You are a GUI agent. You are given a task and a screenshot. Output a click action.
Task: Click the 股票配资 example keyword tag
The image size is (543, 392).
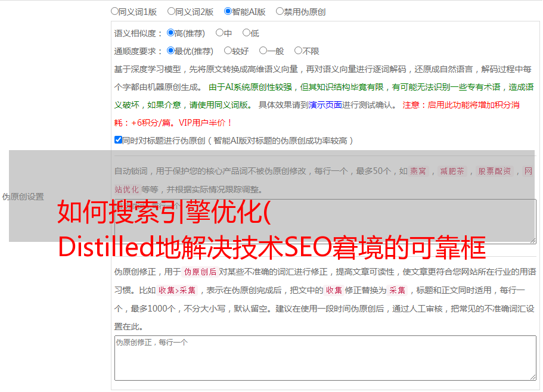(494, 172)
